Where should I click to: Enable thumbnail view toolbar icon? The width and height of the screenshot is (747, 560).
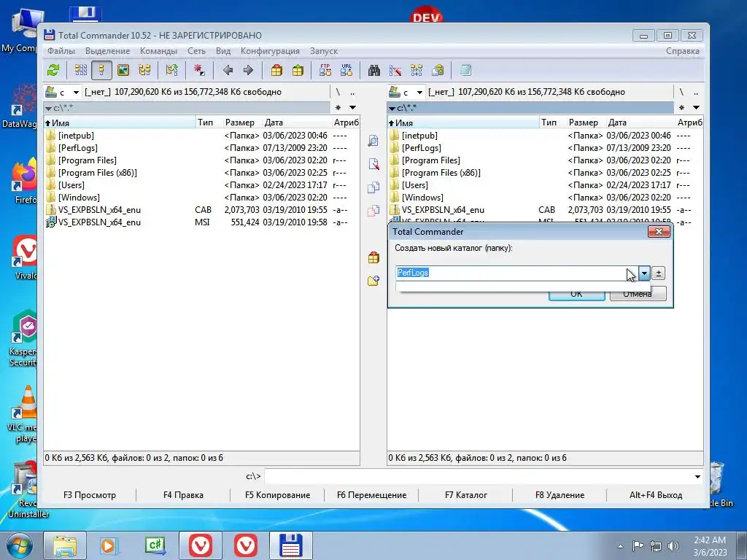click(x=123, y=71)
